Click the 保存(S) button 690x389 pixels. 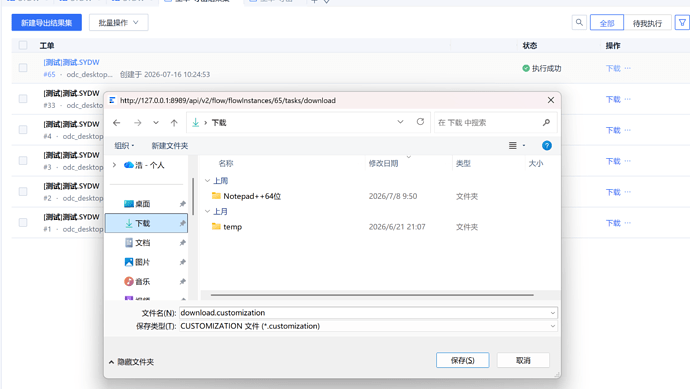[x=462, y=360]
